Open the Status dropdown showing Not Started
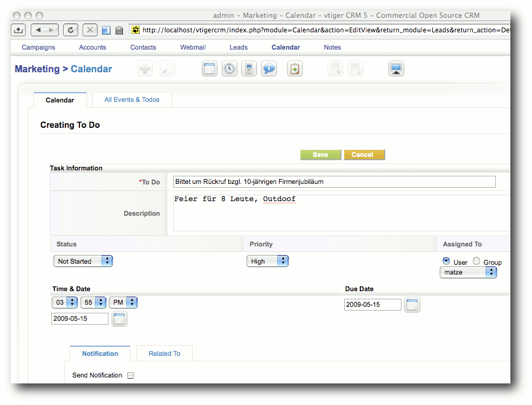Viewport: 532px width, 405px height. (x=83, y=261)
